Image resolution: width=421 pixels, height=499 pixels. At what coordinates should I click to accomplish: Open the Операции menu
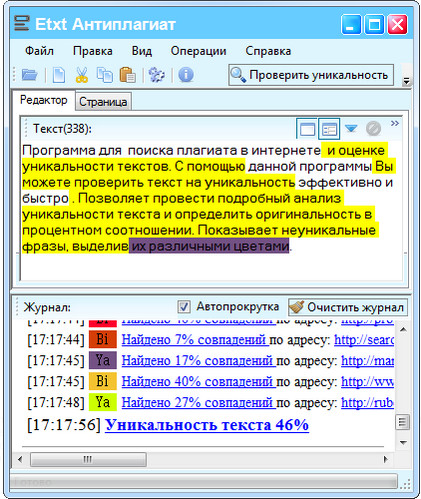(198, 51)
